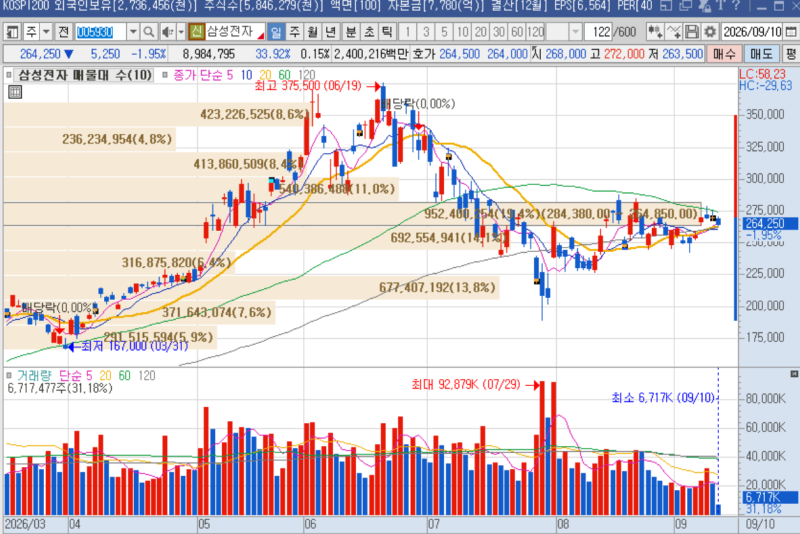This screenshot has width=800, height=534.
Task: Click the speaker sound alert icon
Action: (167, 32)
